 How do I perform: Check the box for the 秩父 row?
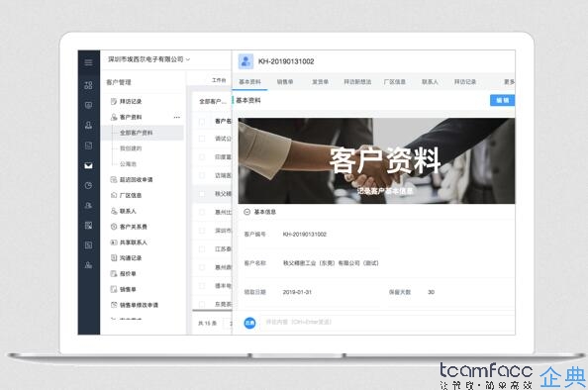[x=202, y=194]
